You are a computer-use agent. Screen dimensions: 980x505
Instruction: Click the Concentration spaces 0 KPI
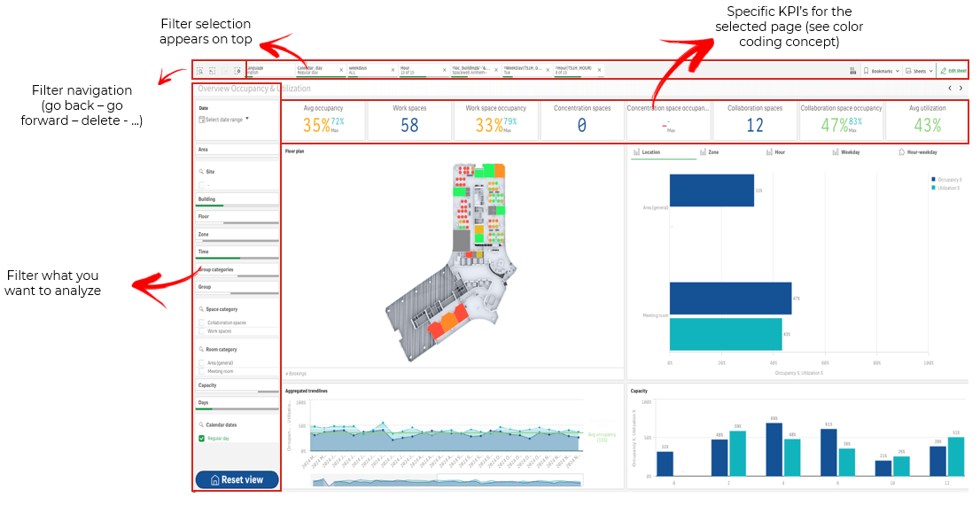point(582,120)
